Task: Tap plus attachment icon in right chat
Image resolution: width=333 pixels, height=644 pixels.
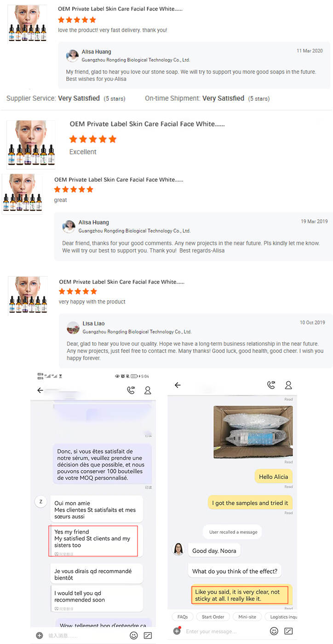Action: pos(177,631)
